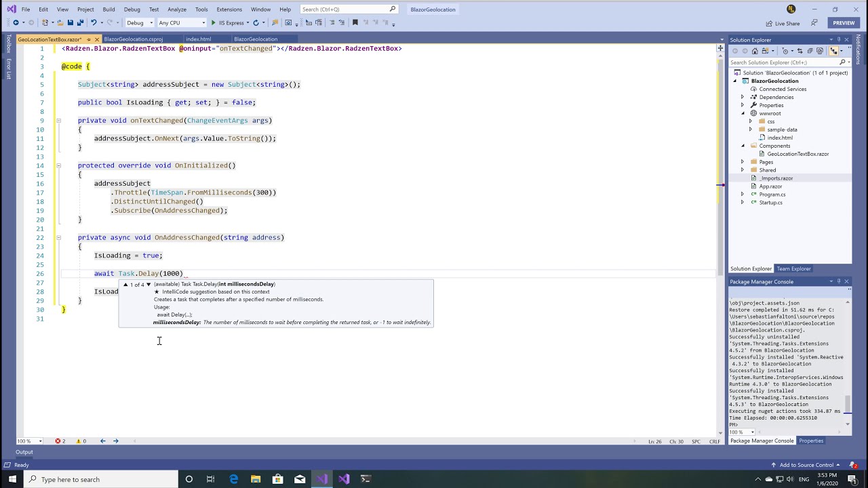
Task: Open Mail app from taskbar
Action: click(300, 479)
